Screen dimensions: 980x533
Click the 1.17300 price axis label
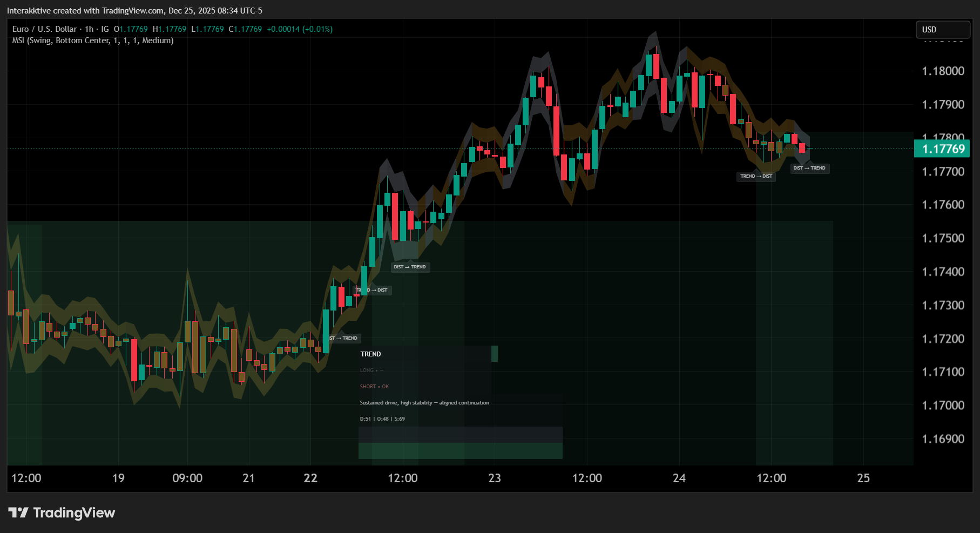click(943, 305)
